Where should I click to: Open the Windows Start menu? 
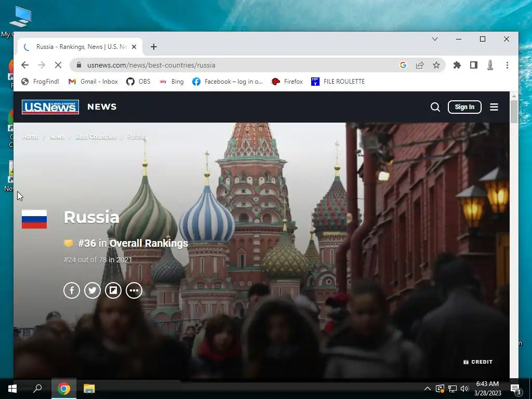(12, 389)
